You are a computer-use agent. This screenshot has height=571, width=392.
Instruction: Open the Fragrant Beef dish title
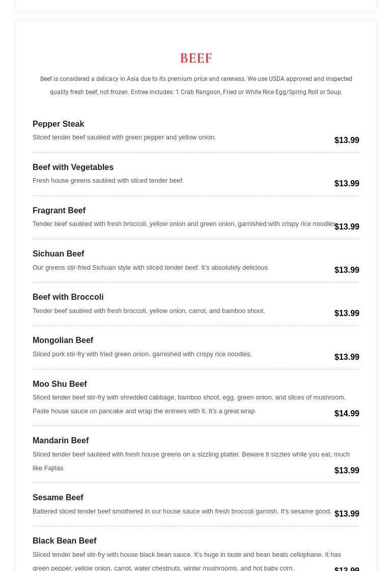59,210
